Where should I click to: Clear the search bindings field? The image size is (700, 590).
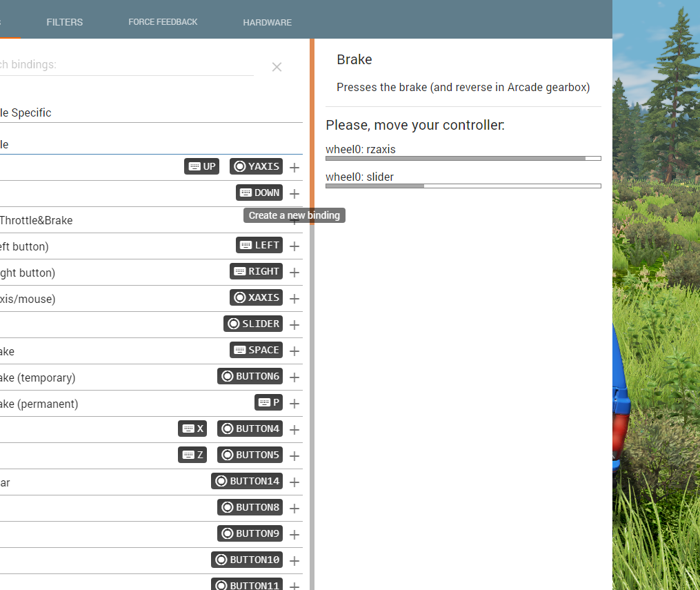277,67
